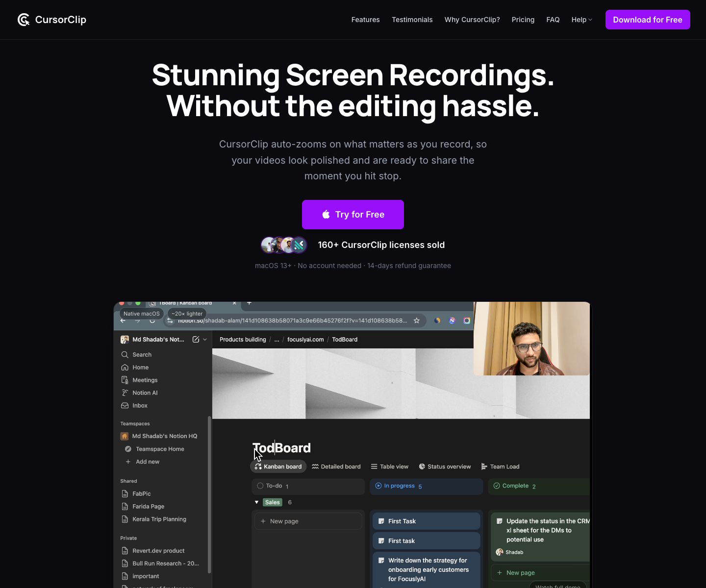Click the bookmark star icon in address bar
Screen dimensions: 706x588
click(417, 320)
